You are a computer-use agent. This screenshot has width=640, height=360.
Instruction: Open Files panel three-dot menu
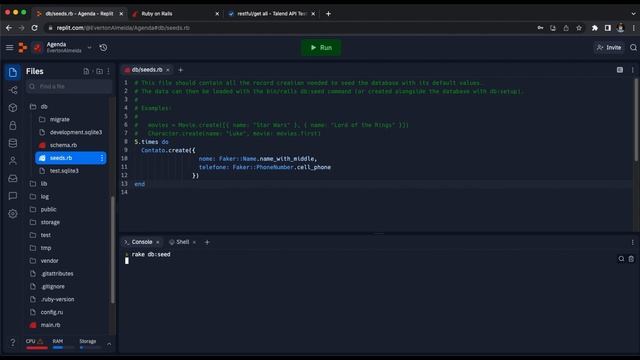[109, 71]
